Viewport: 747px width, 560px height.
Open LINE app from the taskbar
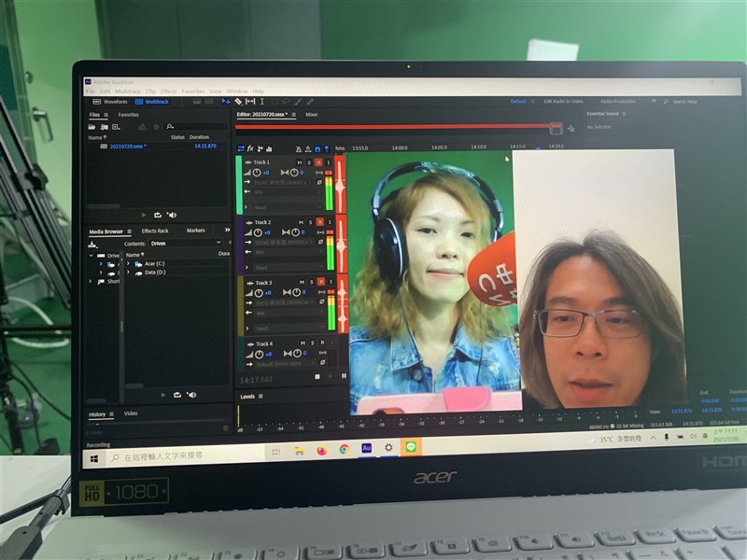(411, 447)
